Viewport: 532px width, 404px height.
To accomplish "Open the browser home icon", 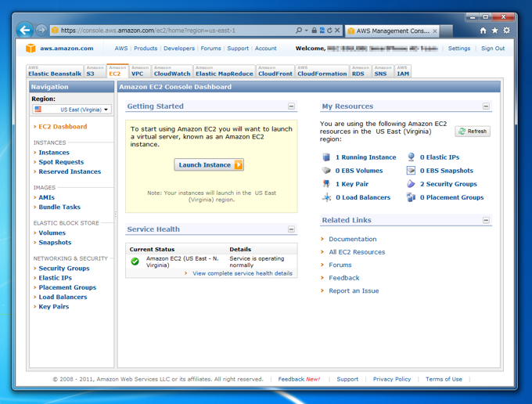I will pyautogui.click(x=483, y=31).
